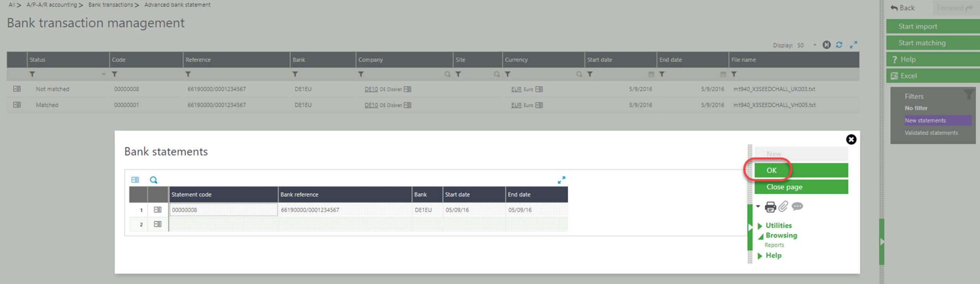This screenshot has width=980, height=284.
Task: Click the card view icon above the statements grid
Action: (x=135, y=180)
